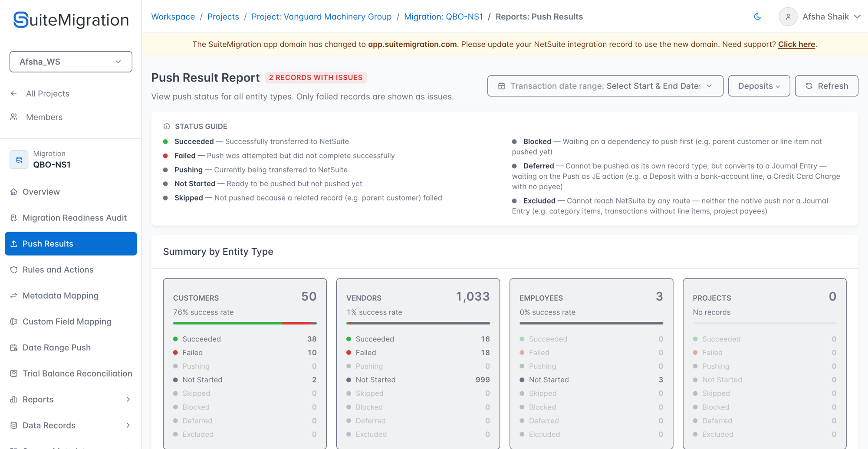
Task: Click the Status Guide info icon
Action: tap(167, 126)
